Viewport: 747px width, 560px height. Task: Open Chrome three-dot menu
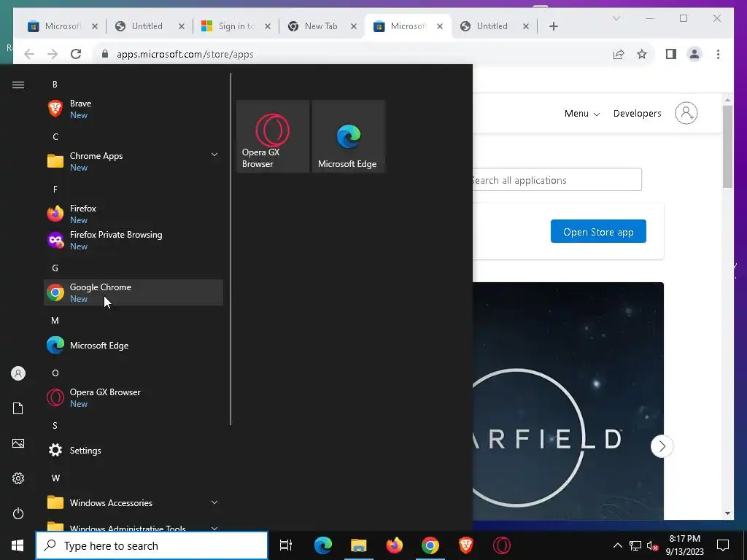coord(718,54)
